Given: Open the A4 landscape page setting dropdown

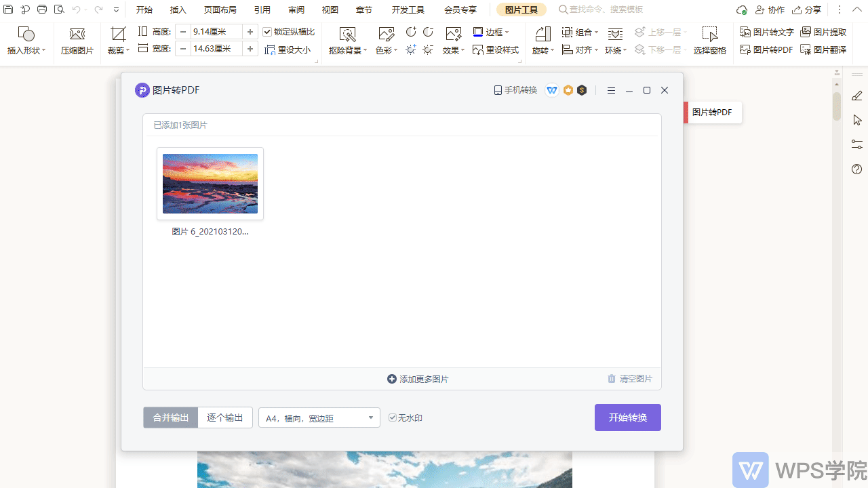Looking at the screenshot, I should coord(319,418).
